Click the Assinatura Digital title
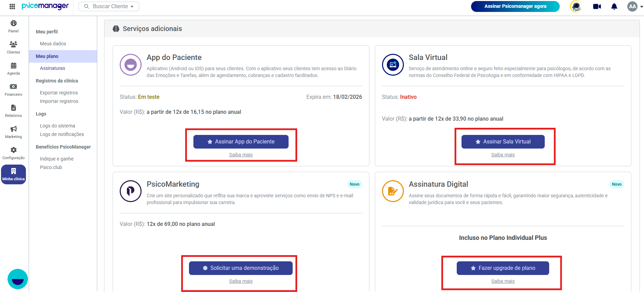Image resolution: width=644 pixels, height=292 pixels. 438,184
